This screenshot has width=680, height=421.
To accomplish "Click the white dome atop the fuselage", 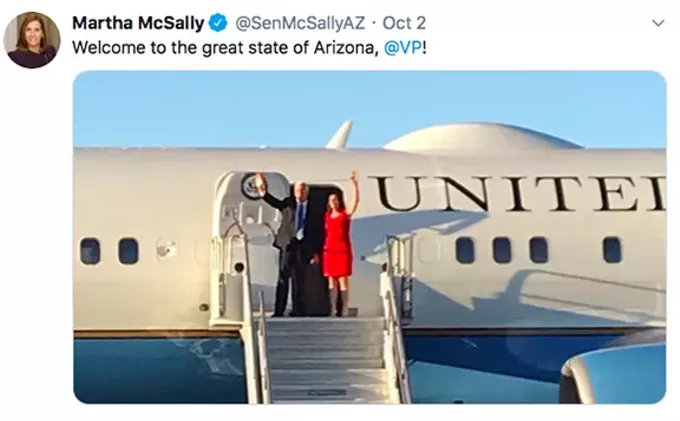I will point(481,138).
